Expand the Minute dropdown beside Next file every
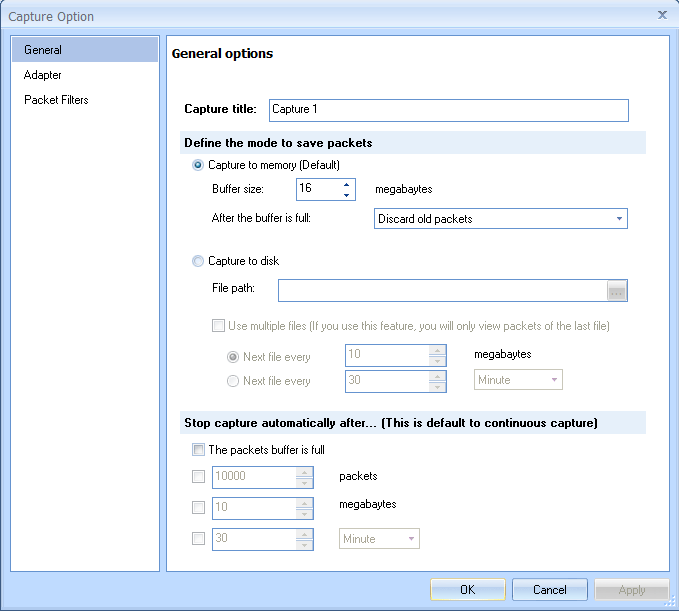679x611 pixels. click(518, 380)
